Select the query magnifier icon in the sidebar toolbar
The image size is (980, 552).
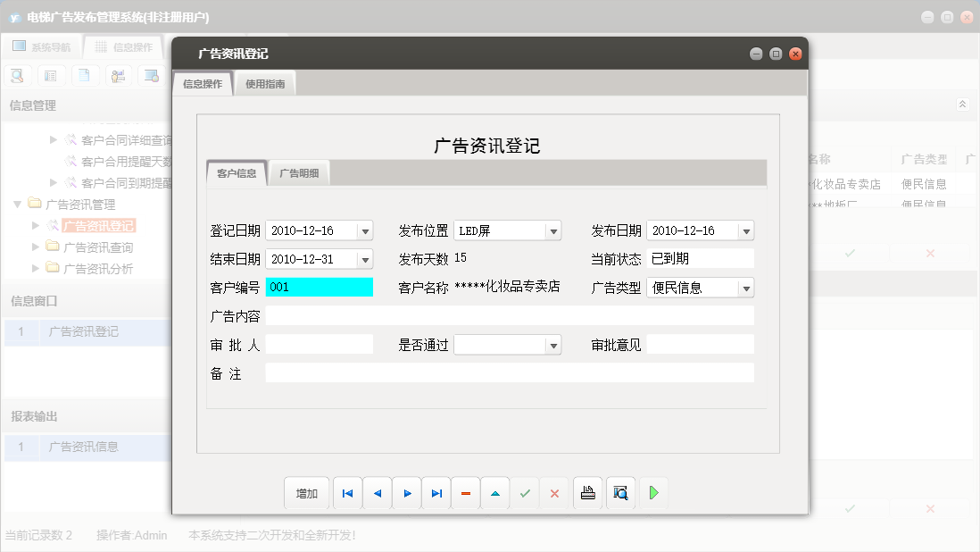click(x=16, y=76)
